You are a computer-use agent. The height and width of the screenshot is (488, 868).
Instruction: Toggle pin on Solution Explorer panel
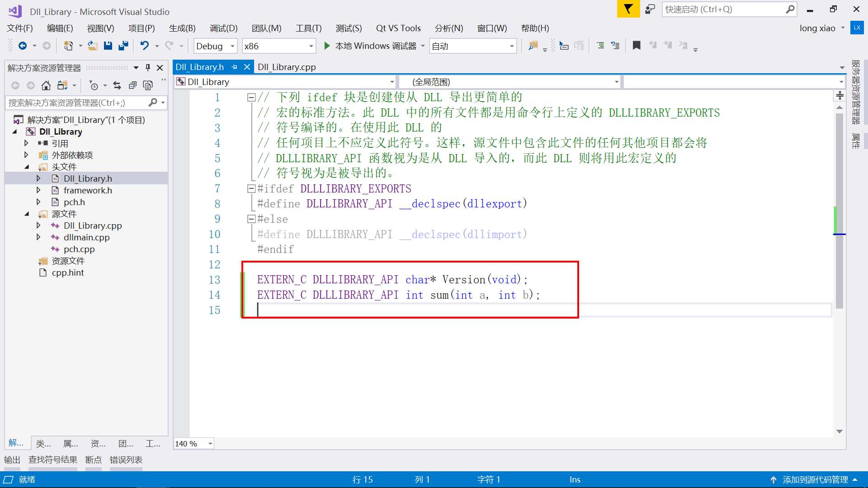coord(148,68)
